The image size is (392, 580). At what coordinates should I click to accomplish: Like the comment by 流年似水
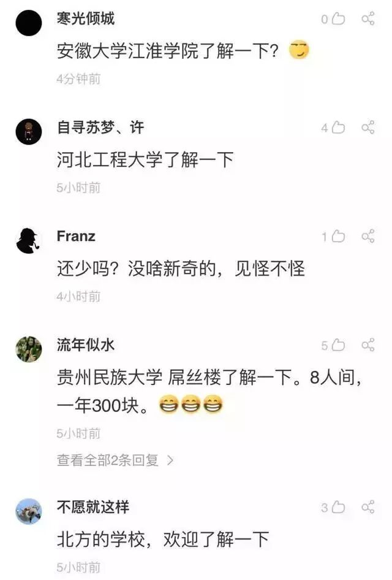[338, 345]
